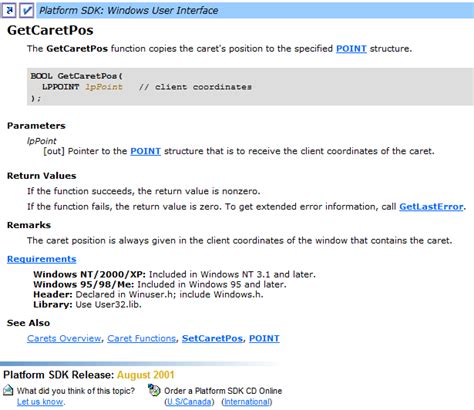The height and width of the screenshot is (410, 474).
Task: Click the Platform SDK: Windows User Interface header
Action: coord(129,10)
